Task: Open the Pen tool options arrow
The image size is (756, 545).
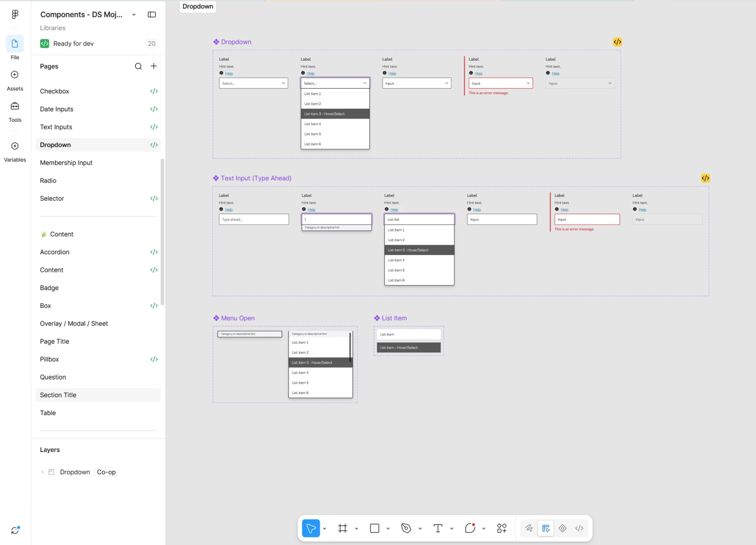Action: point(420,528)
